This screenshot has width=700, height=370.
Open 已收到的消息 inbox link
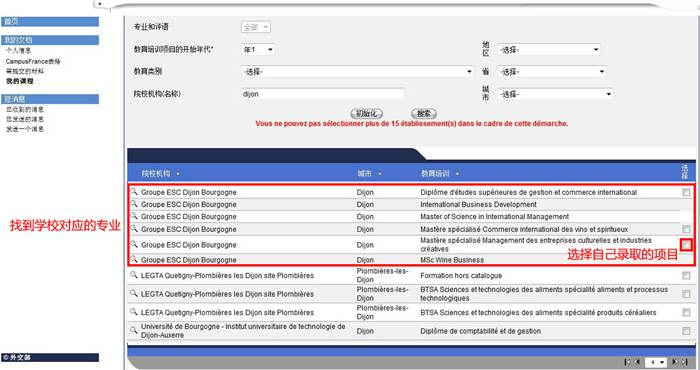point(25,109)
